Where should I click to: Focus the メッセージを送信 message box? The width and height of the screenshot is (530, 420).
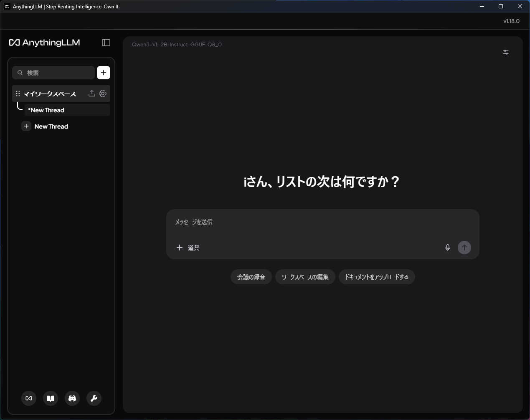pyautogui.click(x=322, y=222)
